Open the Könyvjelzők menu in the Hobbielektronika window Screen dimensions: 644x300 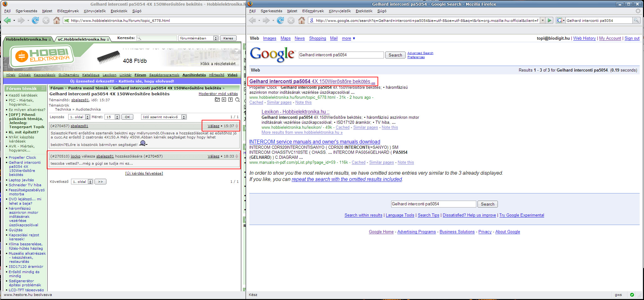click(95, 11)
